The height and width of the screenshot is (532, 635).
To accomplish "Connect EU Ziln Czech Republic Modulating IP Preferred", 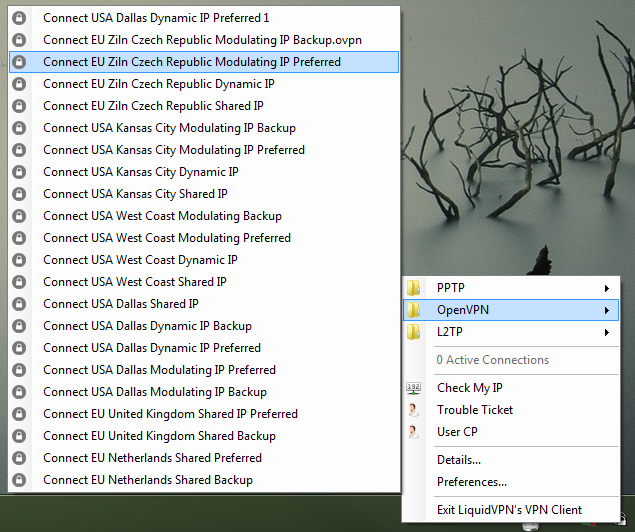I will (204, 62).
